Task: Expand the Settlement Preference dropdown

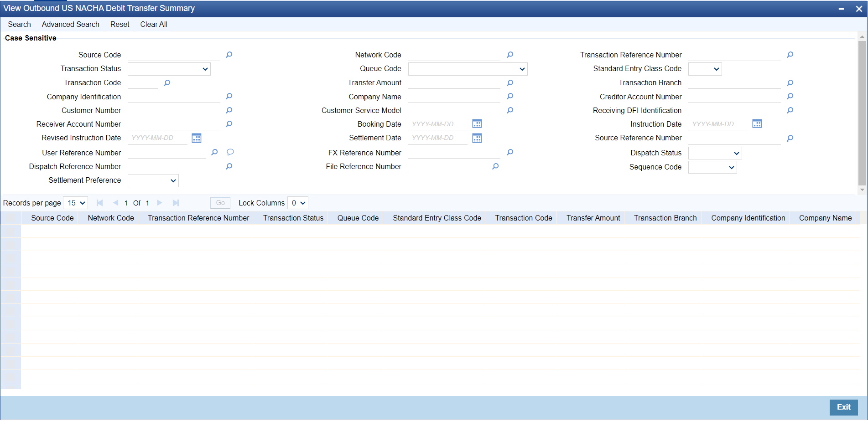Action: [153, 181]
